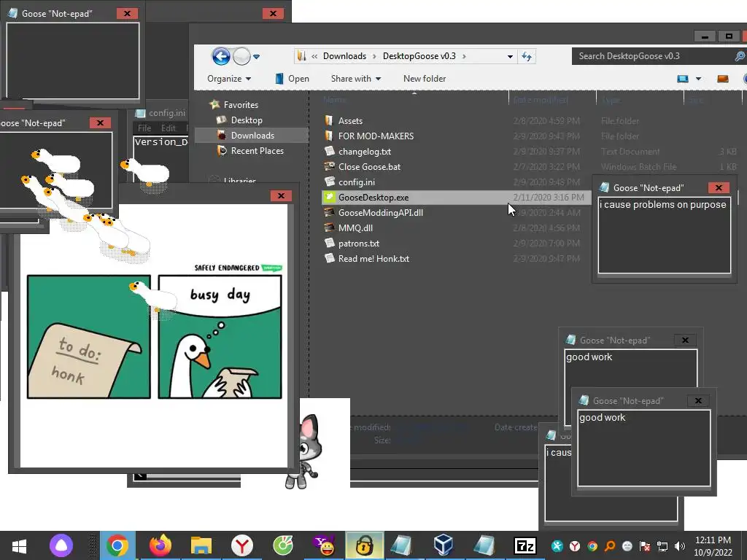Click the padlock app taskbar icon
The width and height of the screenshot is (747, 560).
365,545
